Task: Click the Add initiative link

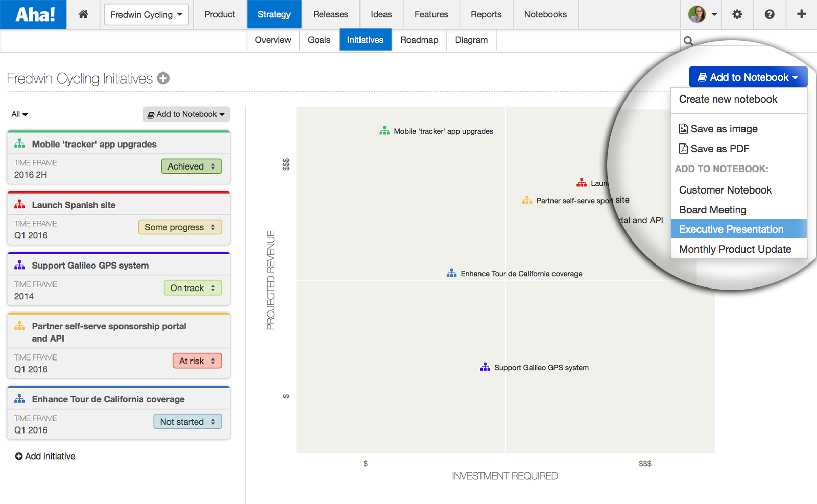Action: [45, 456]
